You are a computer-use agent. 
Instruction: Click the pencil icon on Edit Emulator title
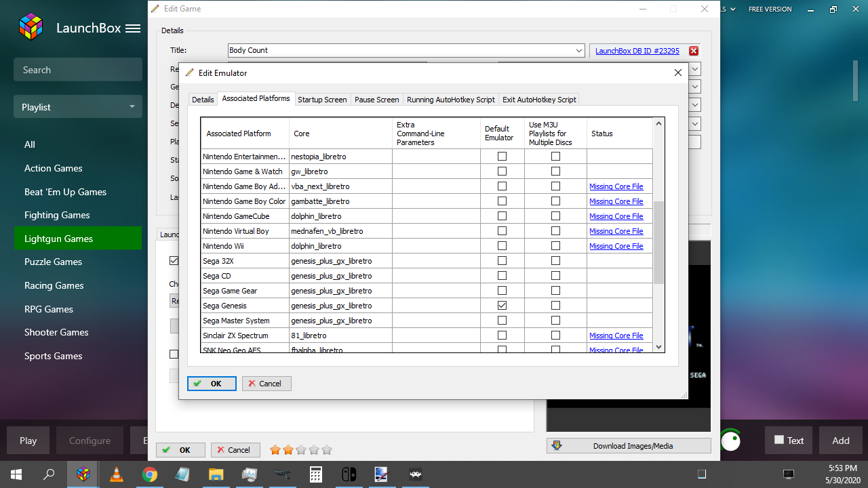coord(189,73)
